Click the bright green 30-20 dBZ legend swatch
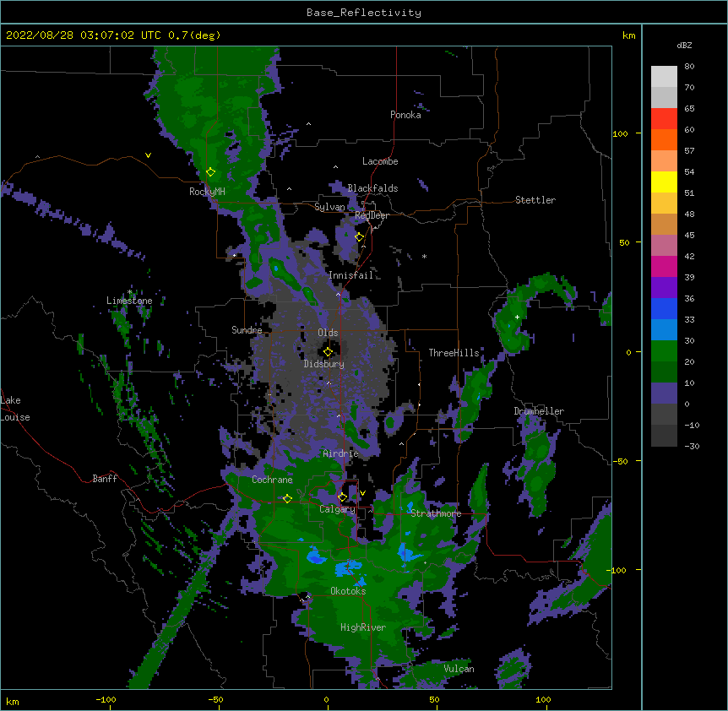The image size is (728, 711). click(664, 351)
